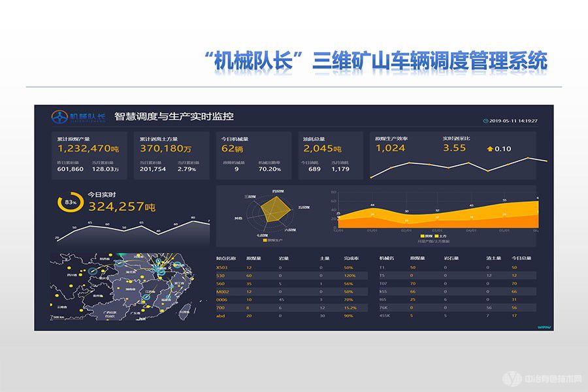The height and width of the screenshot is (392, 588).
Task: Click the 128.03万 value
Action: pyautogui.click(x=105, y=169)
